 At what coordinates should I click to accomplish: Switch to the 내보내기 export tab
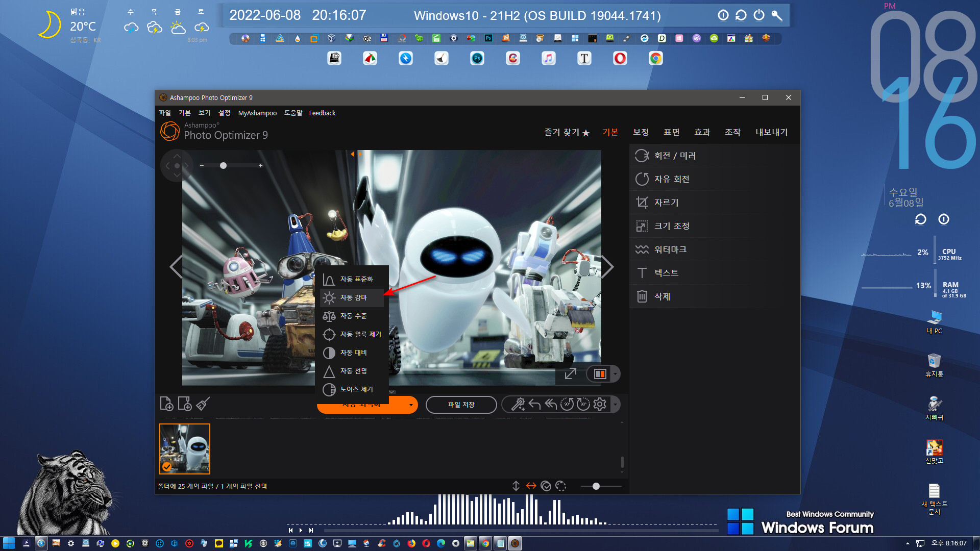pyautogui.click(x=771, y=132)
